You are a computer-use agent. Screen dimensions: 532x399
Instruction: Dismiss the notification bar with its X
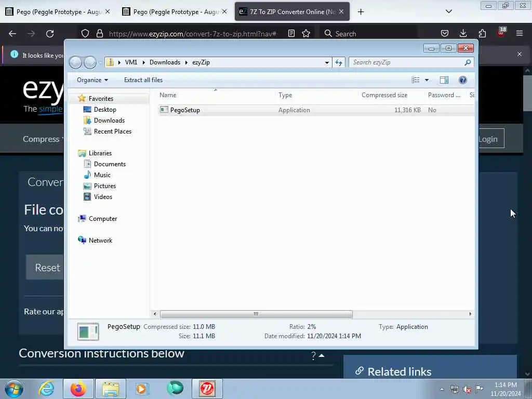(x=520, y=54)
